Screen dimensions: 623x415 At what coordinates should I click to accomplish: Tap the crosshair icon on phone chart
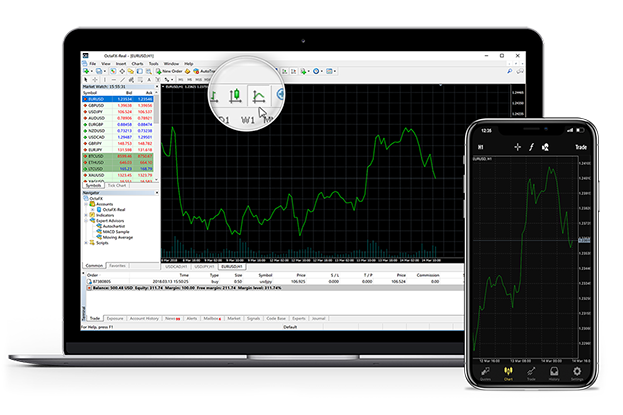click(x=516, y=146)
